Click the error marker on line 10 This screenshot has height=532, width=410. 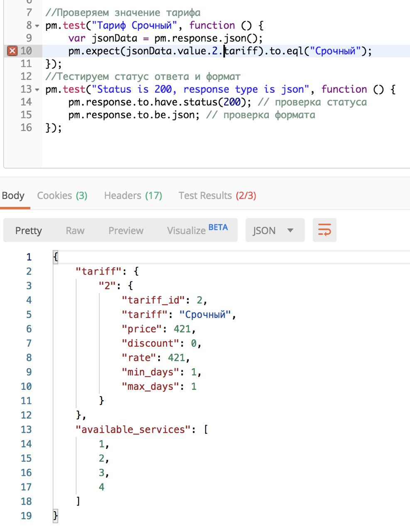(12, 51)
